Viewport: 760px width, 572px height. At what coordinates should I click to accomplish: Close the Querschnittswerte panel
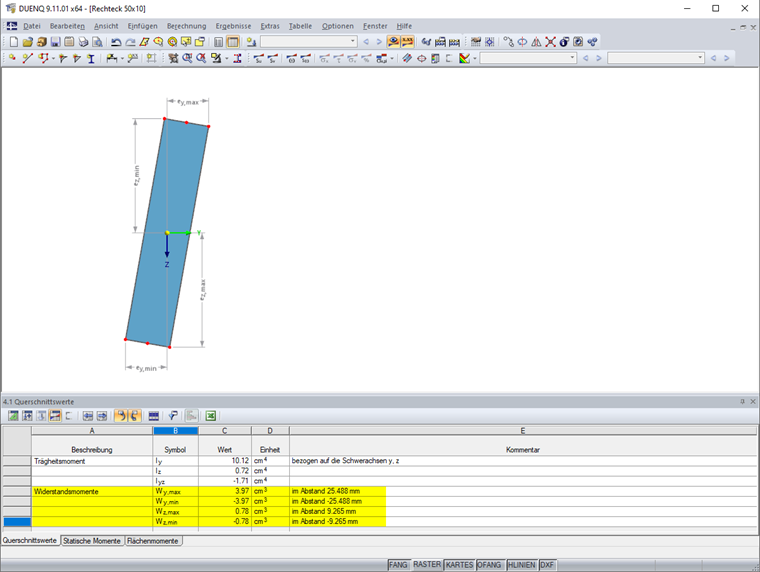(753, 401)
